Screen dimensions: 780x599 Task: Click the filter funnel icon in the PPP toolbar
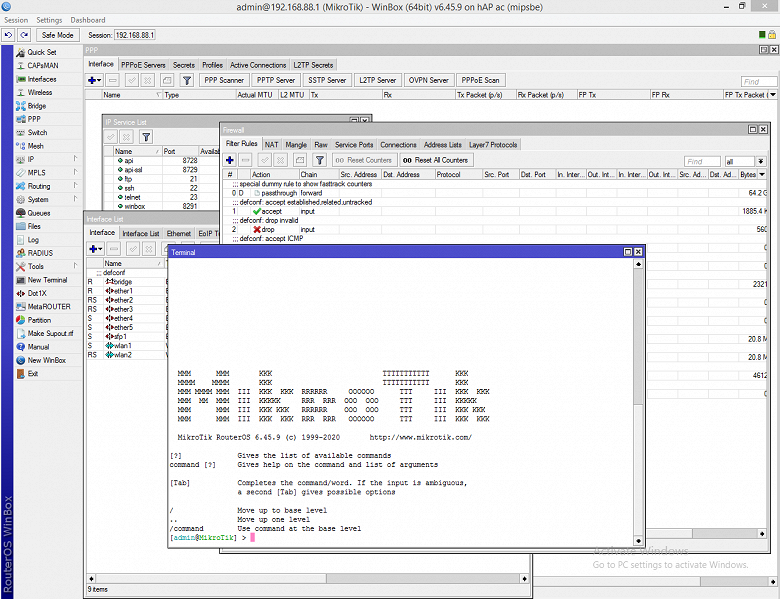click(186, 80)
